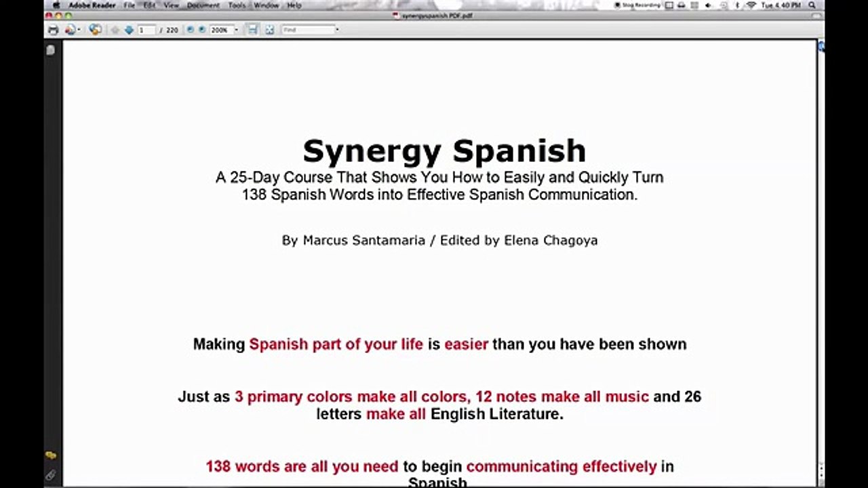
Task: Click red text Spanish part of your life
Action: click(x=336, y=344)
